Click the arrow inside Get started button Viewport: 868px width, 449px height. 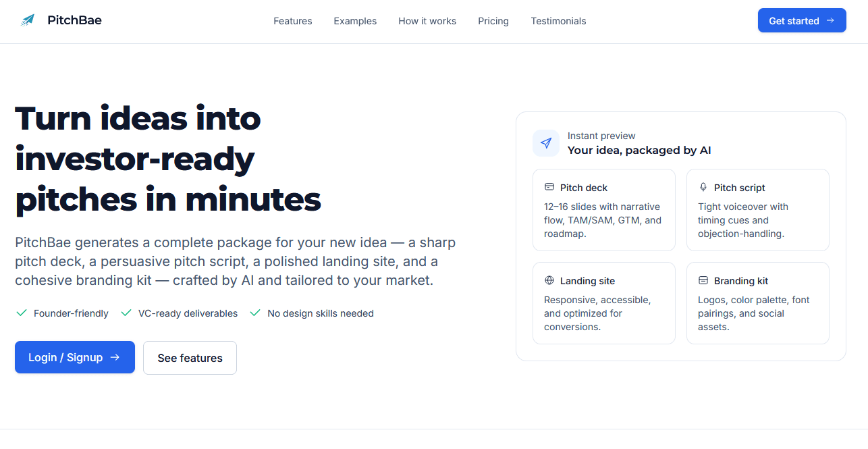tap(830, 20)
